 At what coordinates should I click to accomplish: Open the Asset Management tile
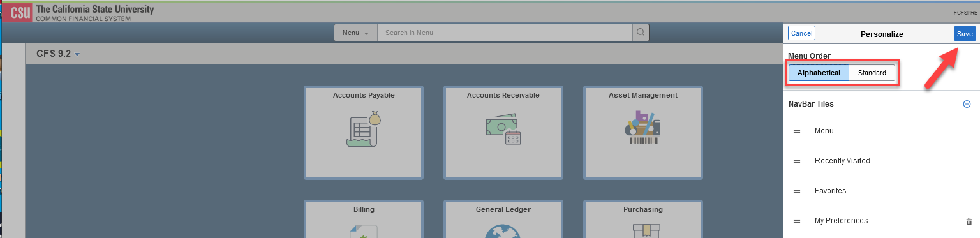click(642, 133)
